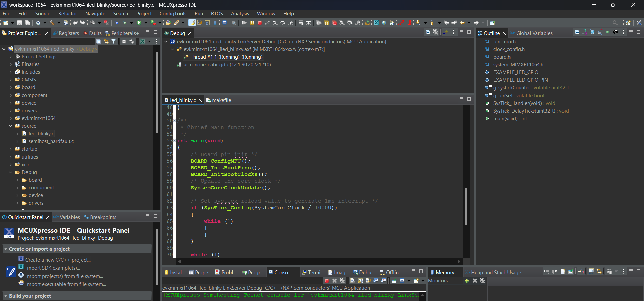Click the red Terminate debug button
Image resolution: width=644 pixels, height=301 pixels.
pyautogui.click(x=260, y=23)
